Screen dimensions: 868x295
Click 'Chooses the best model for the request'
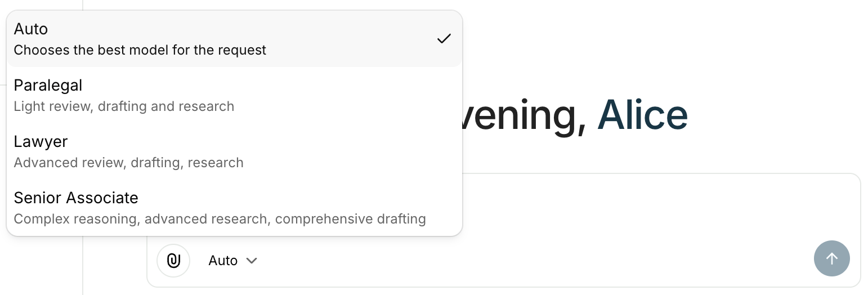[140, 50]
